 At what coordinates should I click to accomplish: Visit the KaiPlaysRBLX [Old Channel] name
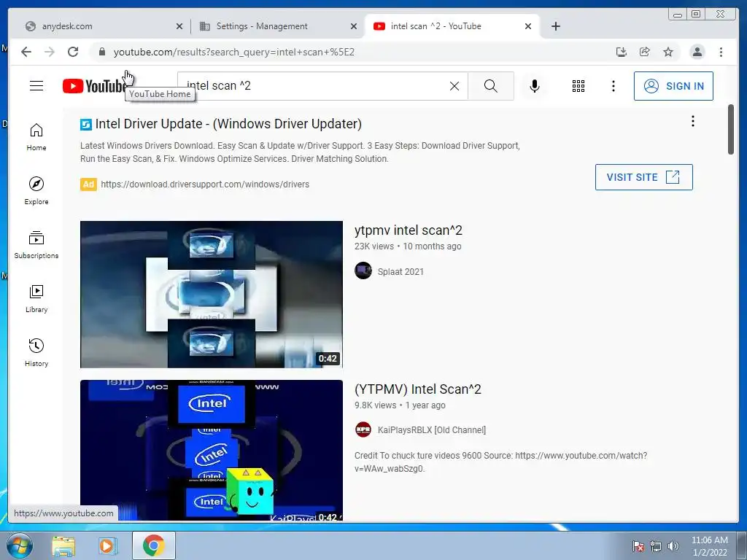432,430
